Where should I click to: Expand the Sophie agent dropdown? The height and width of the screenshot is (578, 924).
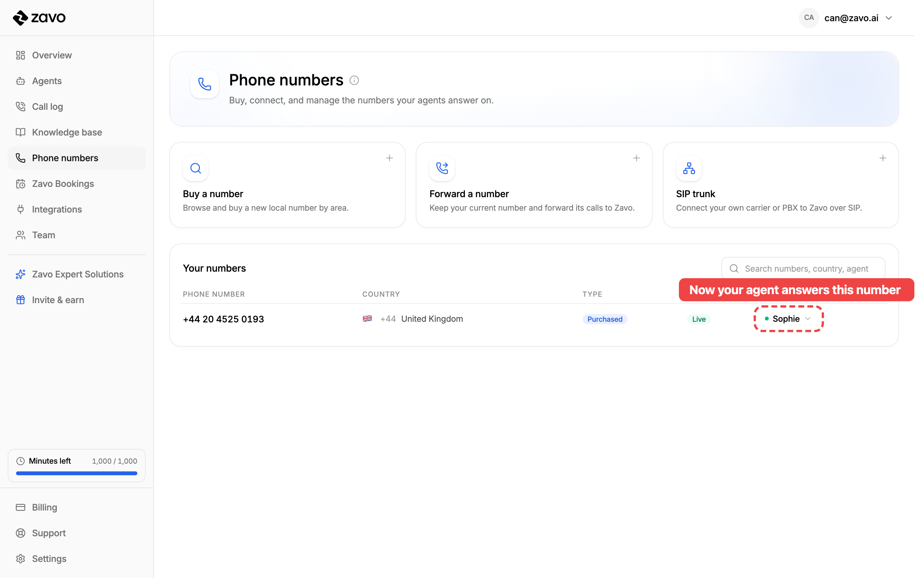click(x=788, y=319)
